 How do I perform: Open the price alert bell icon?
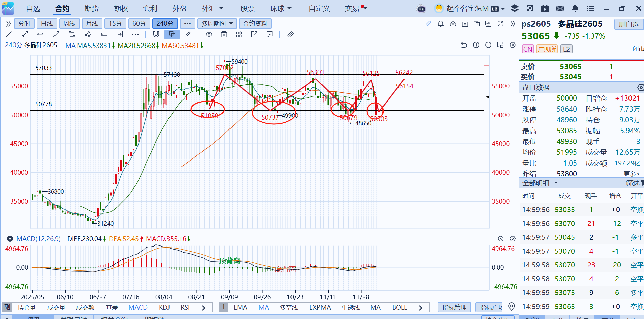coord(440,24)
